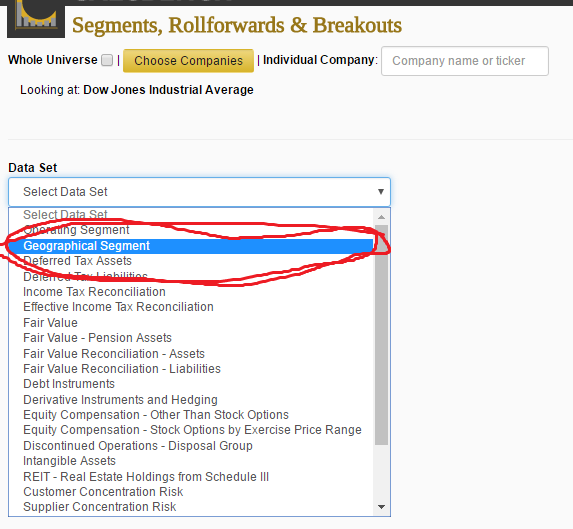Choose Derivative Instruments and Hedging
573x529 pixels.
click(x=191, y=400)
